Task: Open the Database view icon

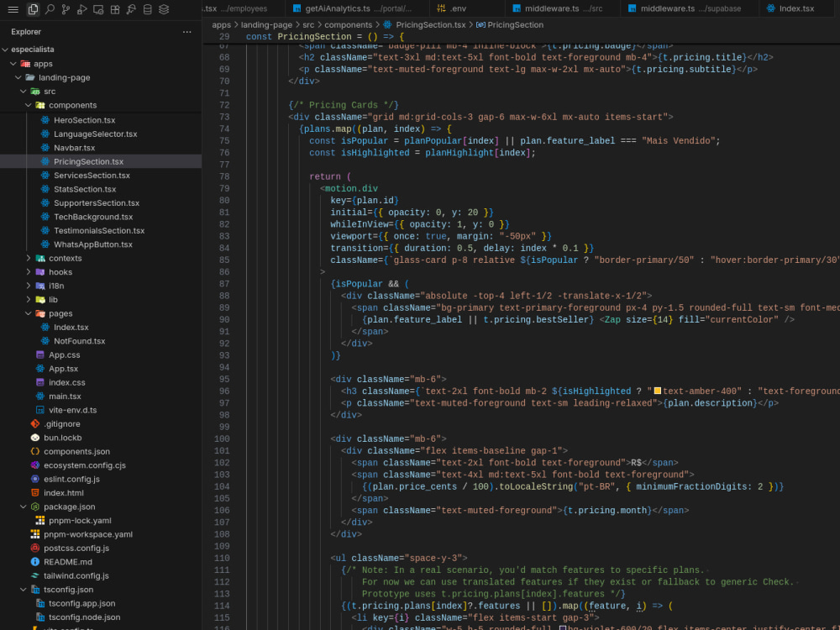Action: [x=147, y=9]
